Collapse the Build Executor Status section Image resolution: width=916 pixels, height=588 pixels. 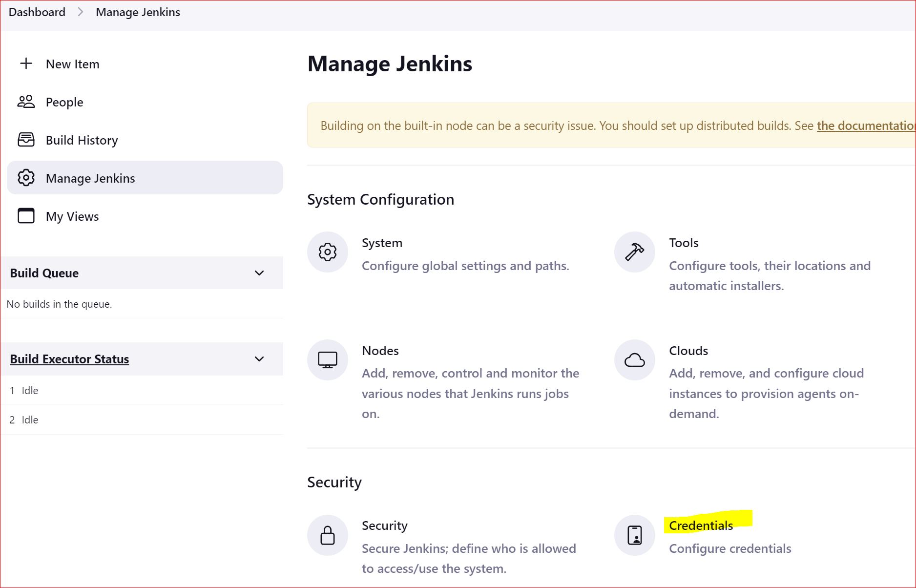259,359
